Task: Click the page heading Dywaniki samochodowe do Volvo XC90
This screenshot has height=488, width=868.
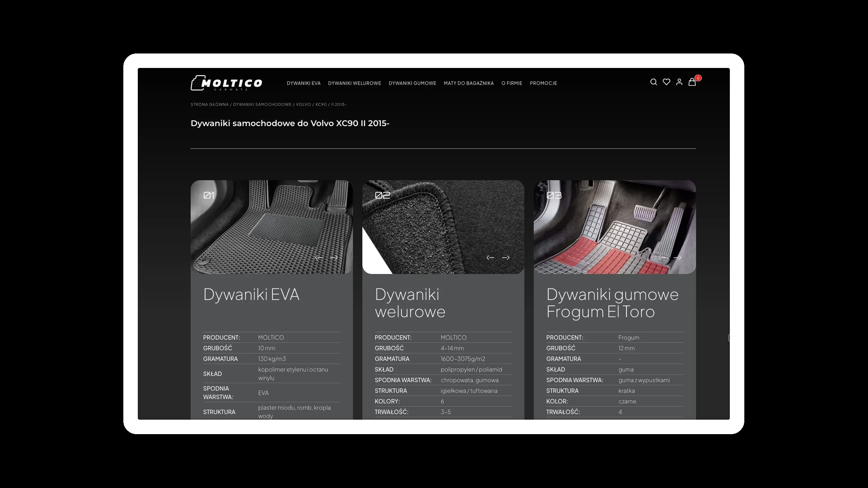Action: 290,123
